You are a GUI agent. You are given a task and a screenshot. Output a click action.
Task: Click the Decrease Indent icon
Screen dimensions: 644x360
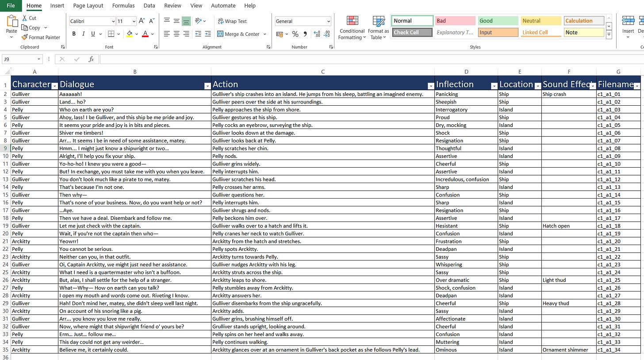coord(198,34)
